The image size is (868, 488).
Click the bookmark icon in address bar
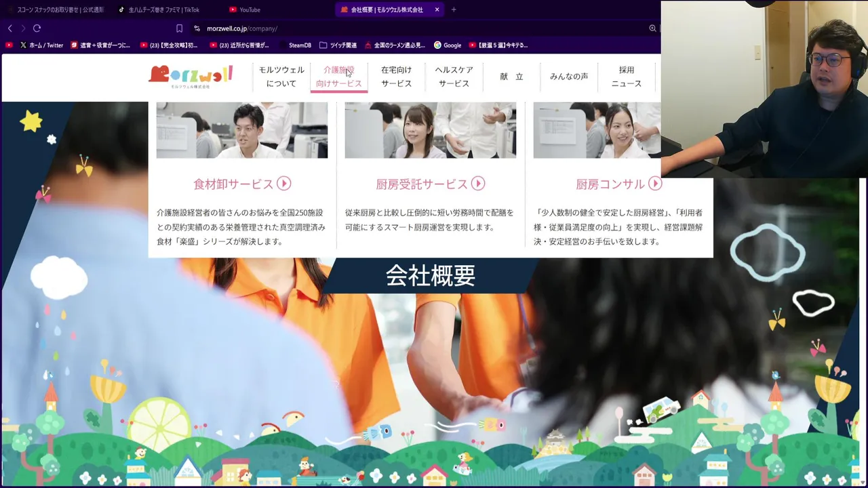tap(179, 28)
